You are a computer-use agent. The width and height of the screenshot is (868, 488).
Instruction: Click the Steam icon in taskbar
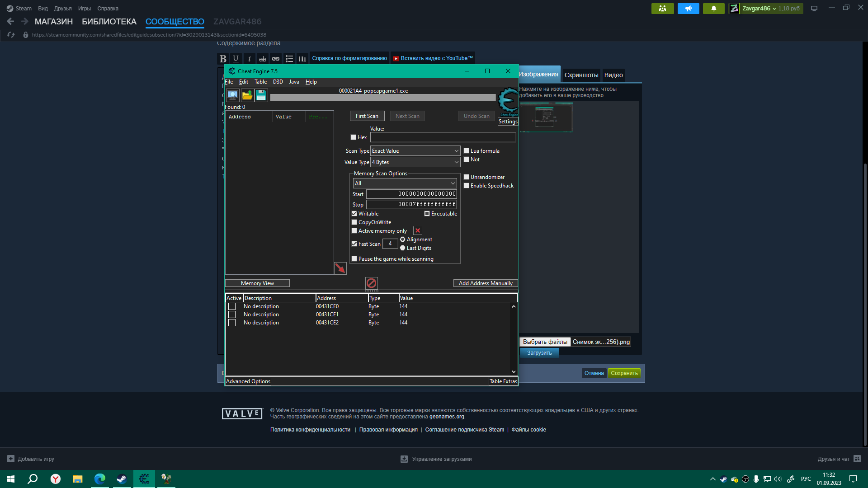point(122,479)
